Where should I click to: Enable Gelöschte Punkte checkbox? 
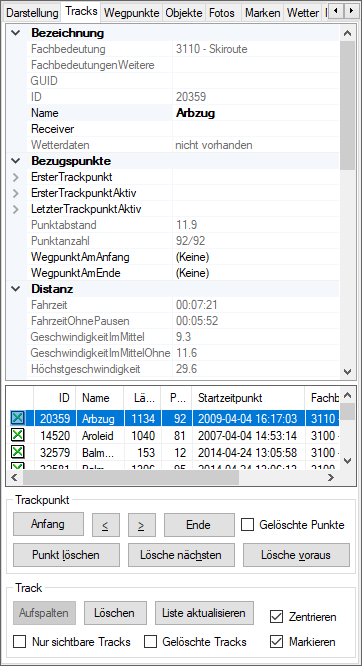tap(247, 525)
